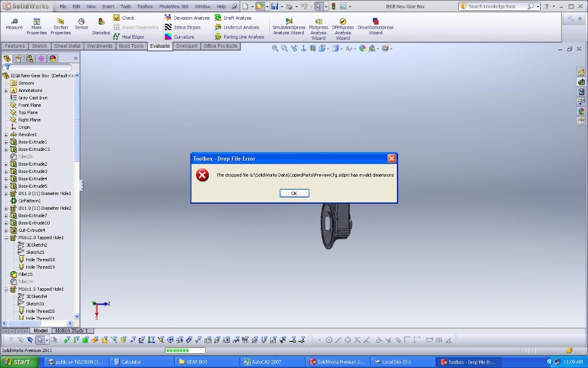Viewport: 588px width, 368px height.
Task: Click OK in the Drop File Error dialog
Action: (295, 193)
